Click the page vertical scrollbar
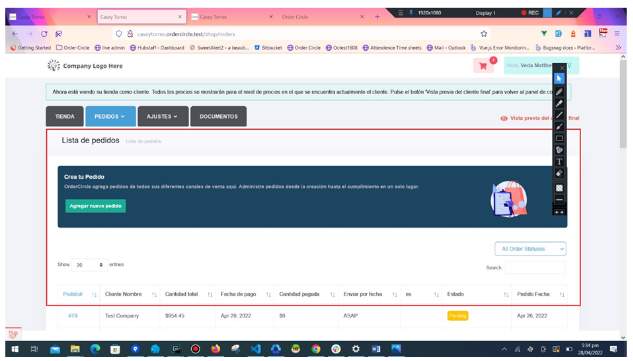This screenshot has width=633, height=361. click(623, 105)
